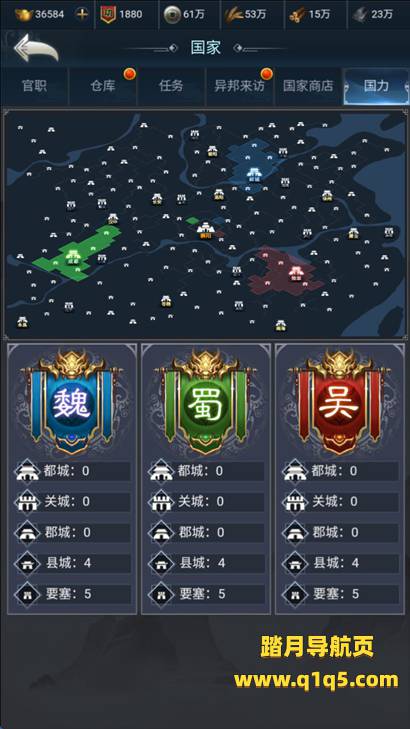Tap the back arrow icon
This screenshot has height=729, width=410.
pyautogui.click(x=36, y=47)
